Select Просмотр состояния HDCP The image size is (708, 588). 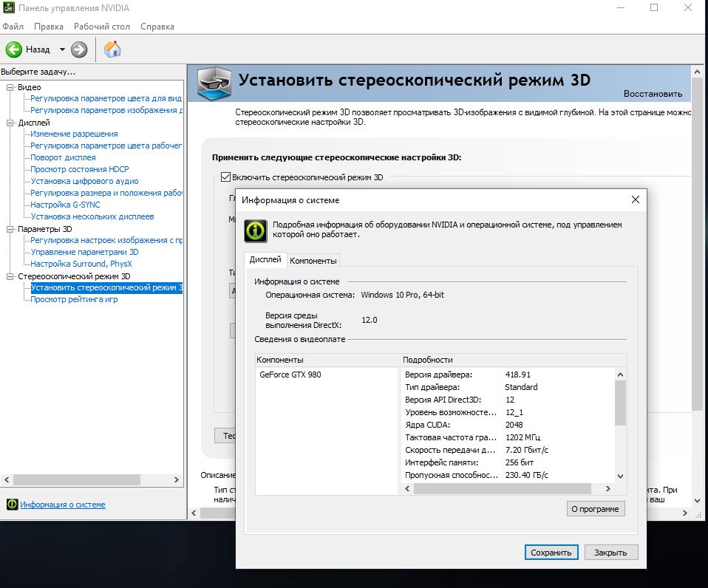pyautogui.click(x=80, y=169)
